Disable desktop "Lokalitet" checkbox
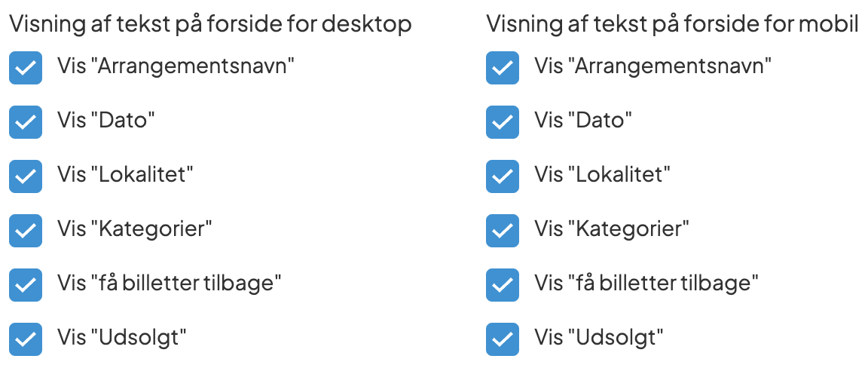868x368 pixels. (x=26, y=176)
